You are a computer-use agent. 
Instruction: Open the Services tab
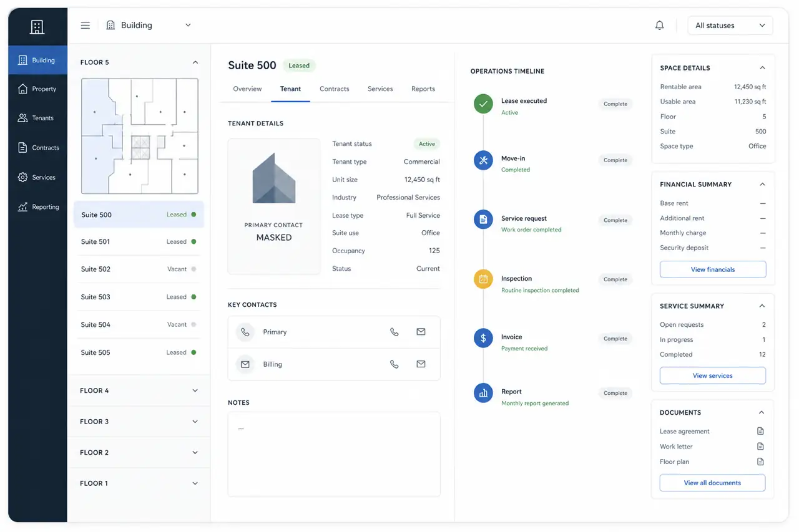380,89
